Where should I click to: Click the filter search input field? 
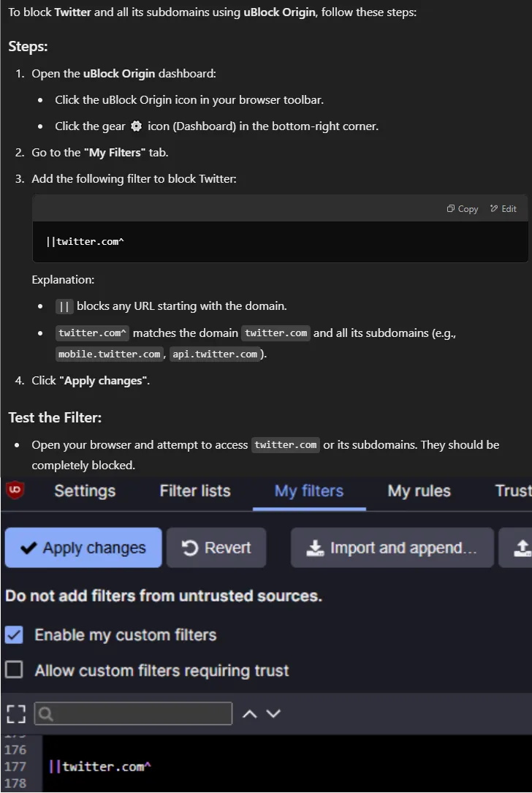click(134, 713)
